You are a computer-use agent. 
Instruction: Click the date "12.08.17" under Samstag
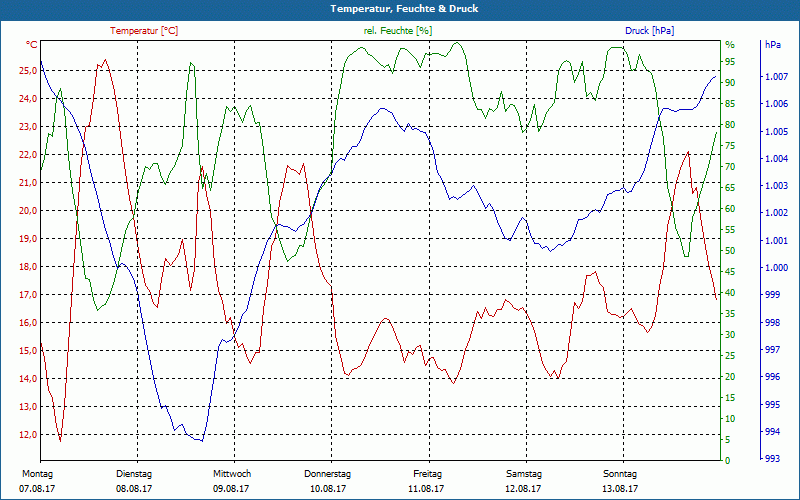(x=523, y=489)
